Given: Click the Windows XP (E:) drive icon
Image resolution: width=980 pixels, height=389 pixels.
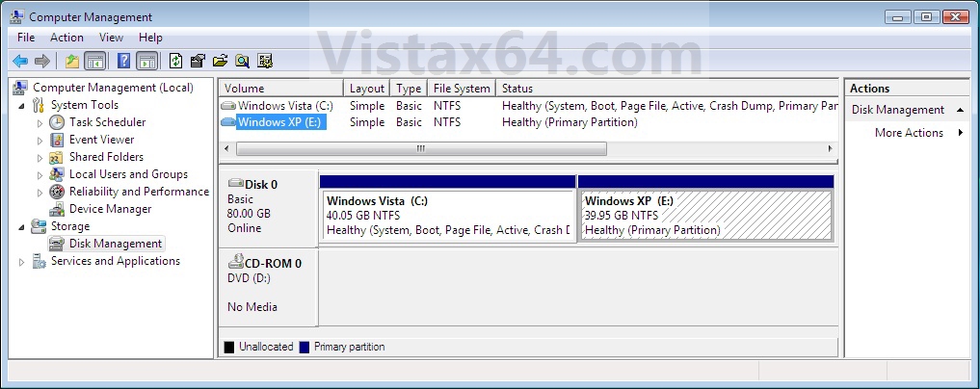Looking at the screenshot, I should click(x=228, y=122).
